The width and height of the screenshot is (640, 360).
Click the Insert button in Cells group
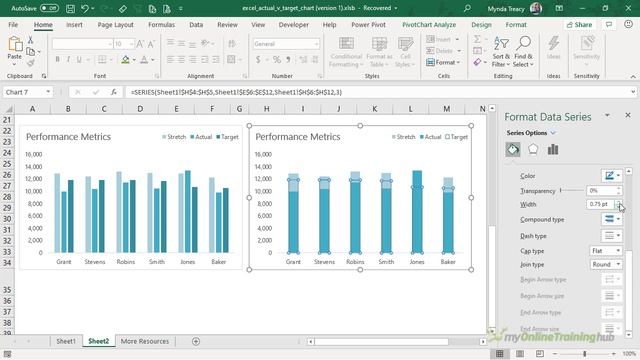tap(442, 40)
